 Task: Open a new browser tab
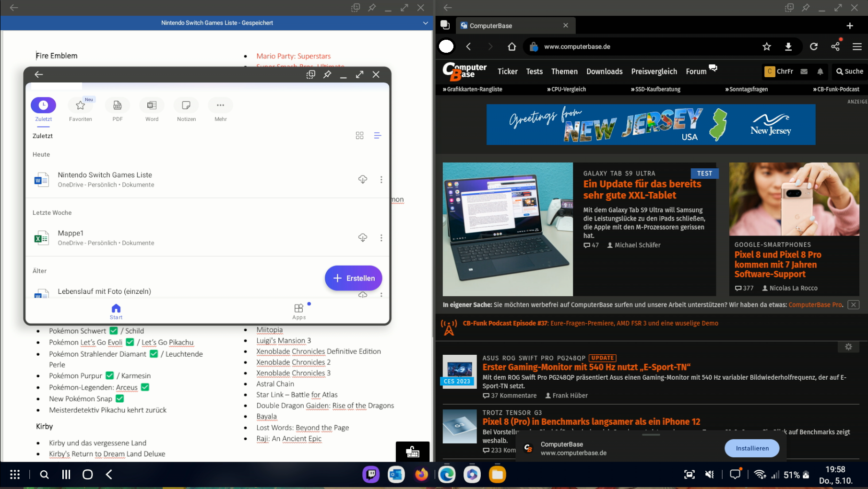[850, 26]
